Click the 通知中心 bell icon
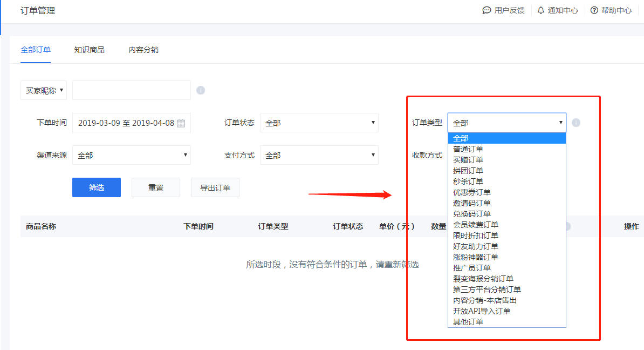Image resolution: width=644 pixels, height=350 pixels. (541, 10)
